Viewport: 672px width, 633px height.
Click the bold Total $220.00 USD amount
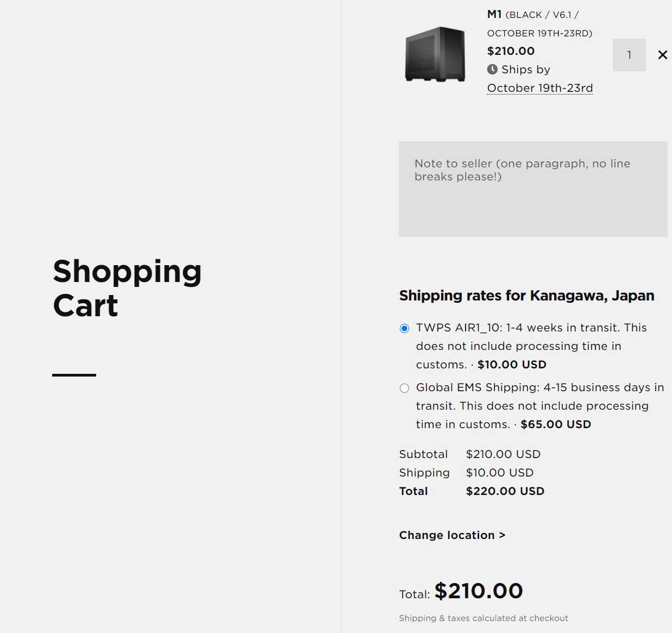pos(505,491)
